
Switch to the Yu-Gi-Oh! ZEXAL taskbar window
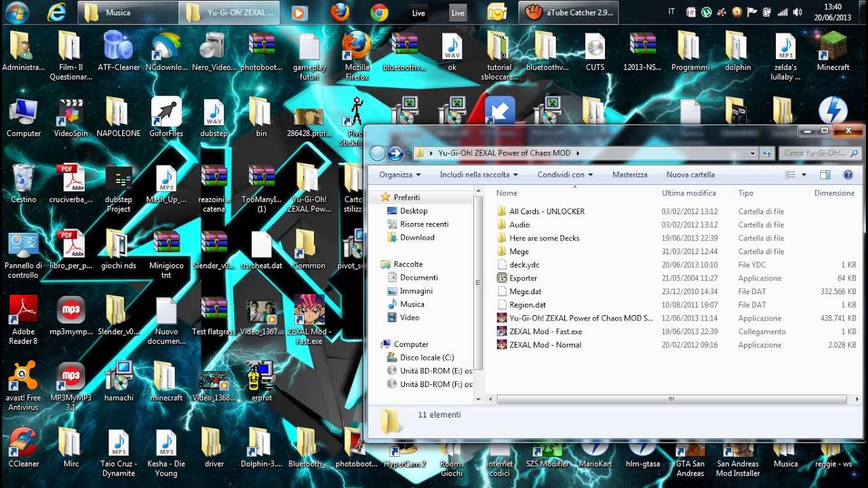point(229,12)
